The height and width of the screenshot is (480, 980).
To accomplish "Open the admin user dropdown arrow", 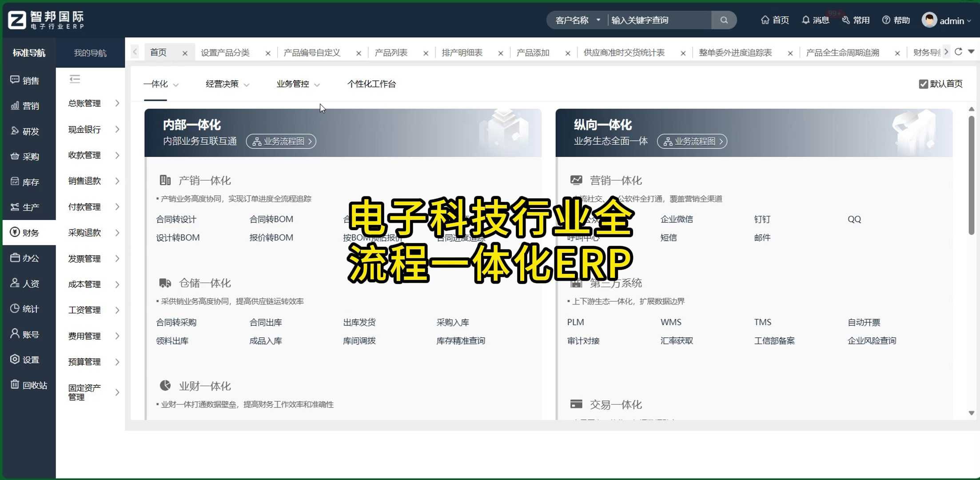I will tap(969, 21).
